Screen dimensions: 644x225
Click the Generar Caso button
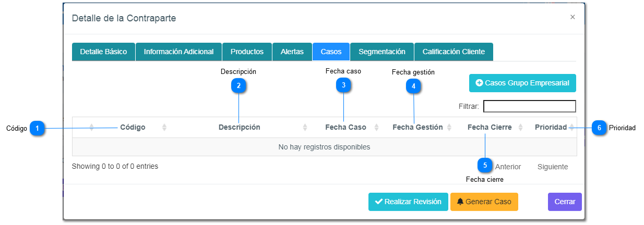point(484,202)
